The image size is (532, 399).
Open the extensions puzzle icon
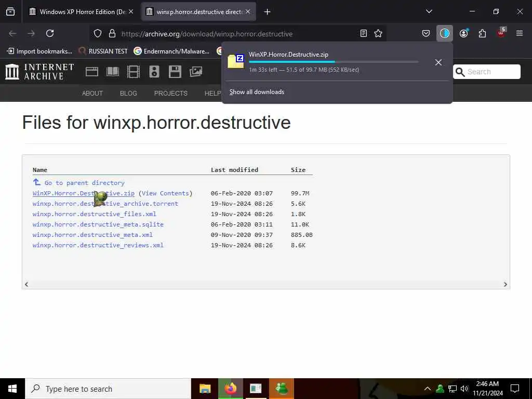[x=482, y=33]
